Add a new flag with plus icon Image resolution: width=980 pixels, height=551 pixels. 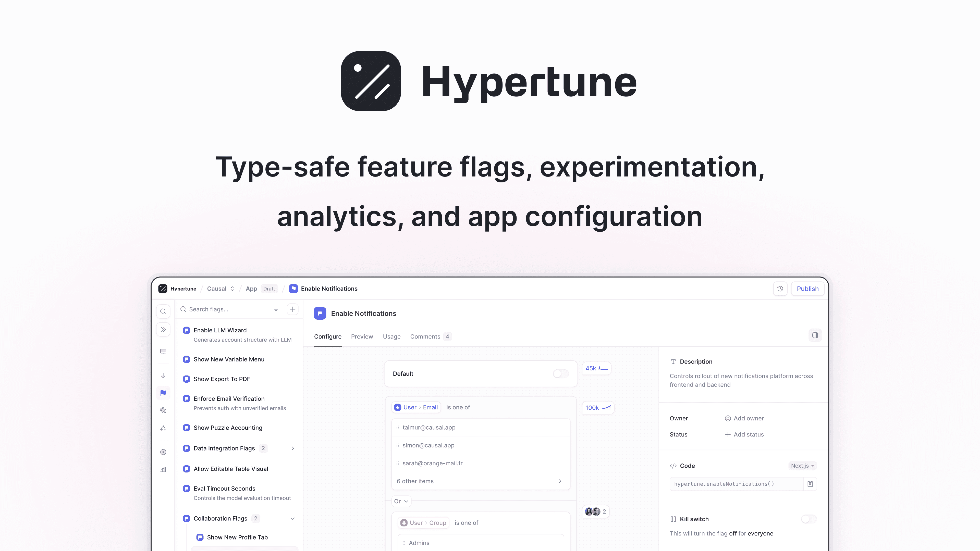pyautogui.click(x=292, y=309)
